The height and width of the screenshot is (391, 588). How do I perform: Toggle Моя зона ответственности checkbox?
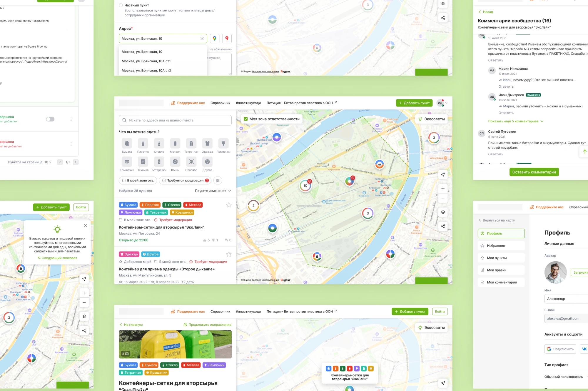pyautogui.click(x=246, y=119)
